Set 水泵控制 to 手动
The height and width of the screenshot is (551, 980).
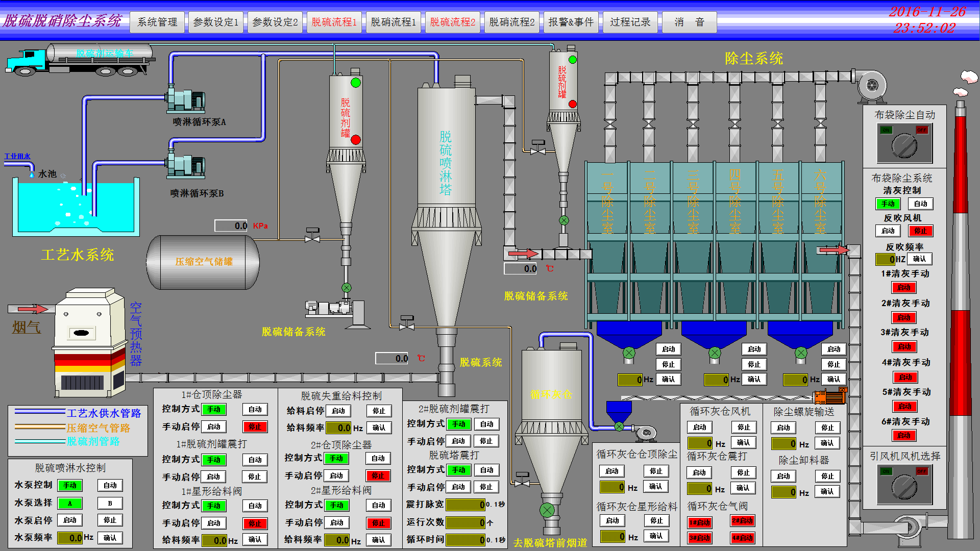click(70, 485)
